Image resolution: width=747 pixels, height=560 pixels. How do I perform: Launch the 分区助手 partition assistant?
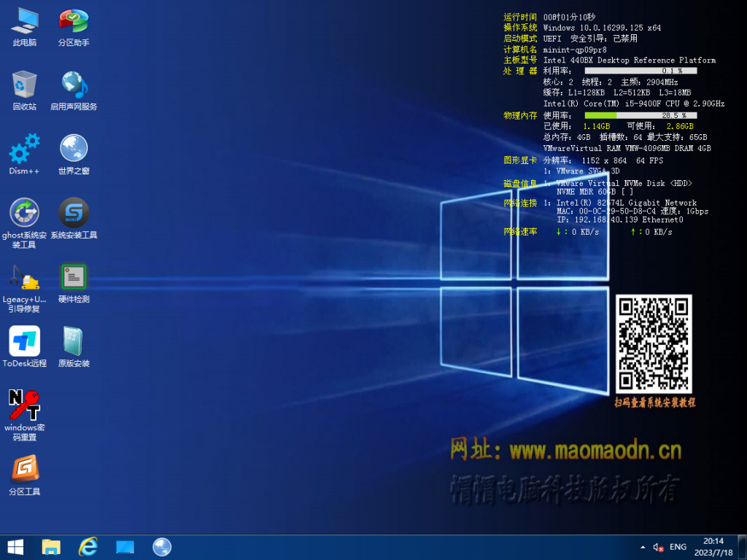point(74,22)
